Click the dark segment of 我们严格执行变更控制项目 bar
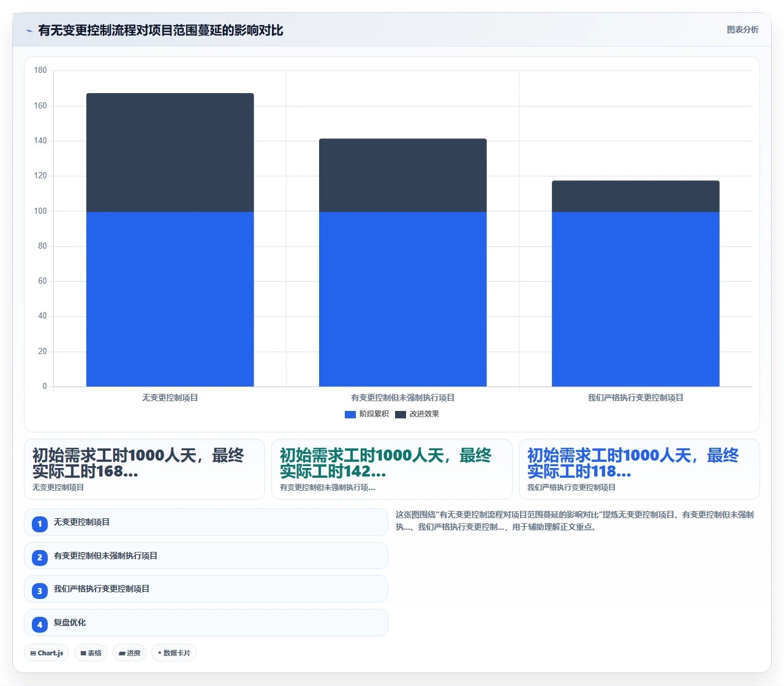This screenshot has width=784, height=686. (636, 196)
